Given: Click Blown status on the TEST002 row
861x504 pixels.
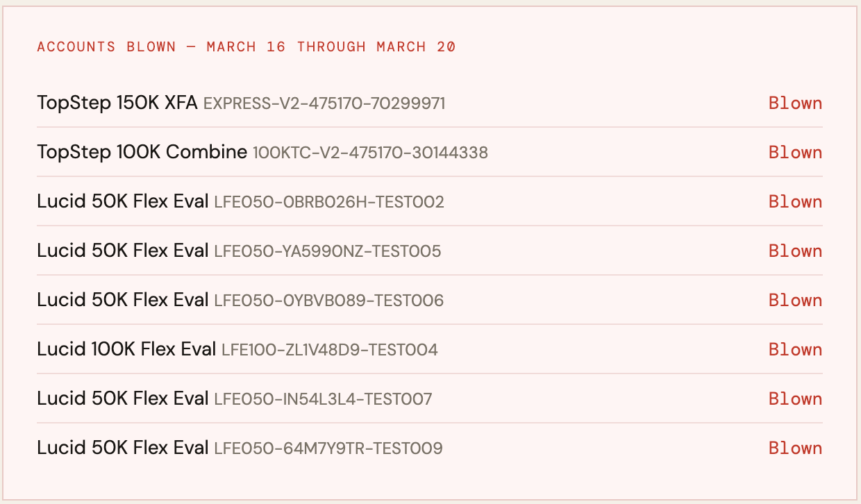Looking at the screenshot, I should (795, 202).
